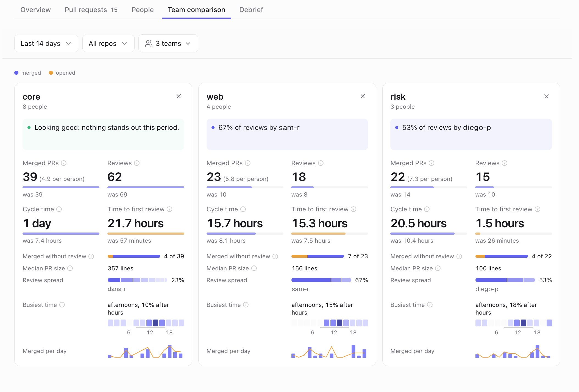579x392 pixels.
Task: Click the web review spread bar
Action: [x=321, y=280]
